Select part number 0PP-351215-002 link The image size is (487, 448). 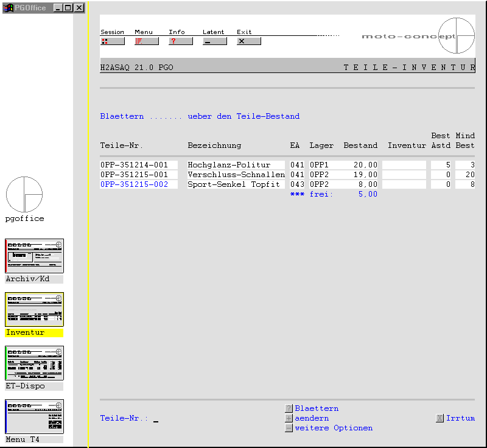click(x=134, y=184)
